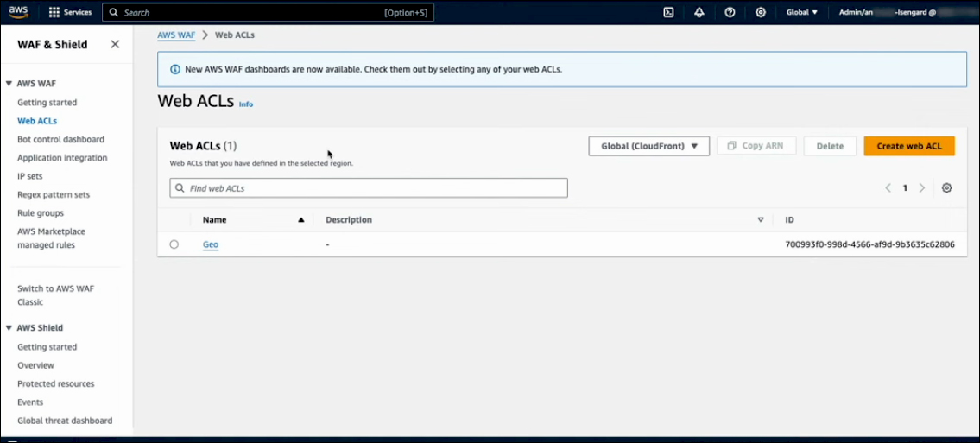Screen dimensions: 980x443
Task: Open console settings gear in top bar
Action: 761,12
